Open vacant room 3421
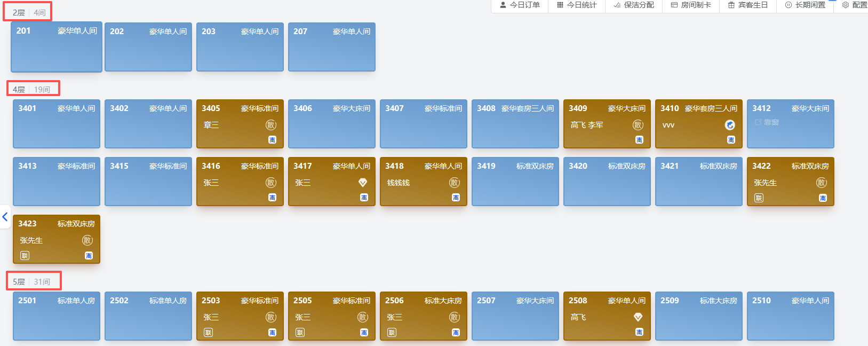Viewport: 868px width, 346px height. coord(699,182)
